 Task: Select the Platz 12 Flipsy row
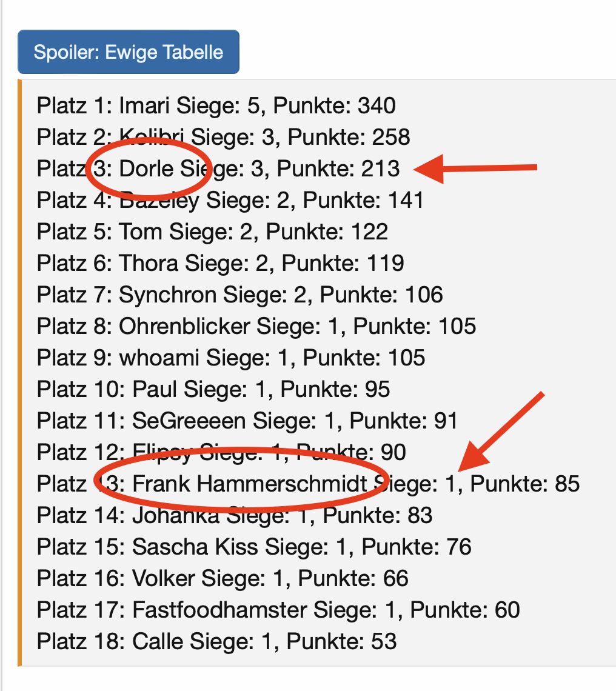pyautogui.click(x=221, y=452)
